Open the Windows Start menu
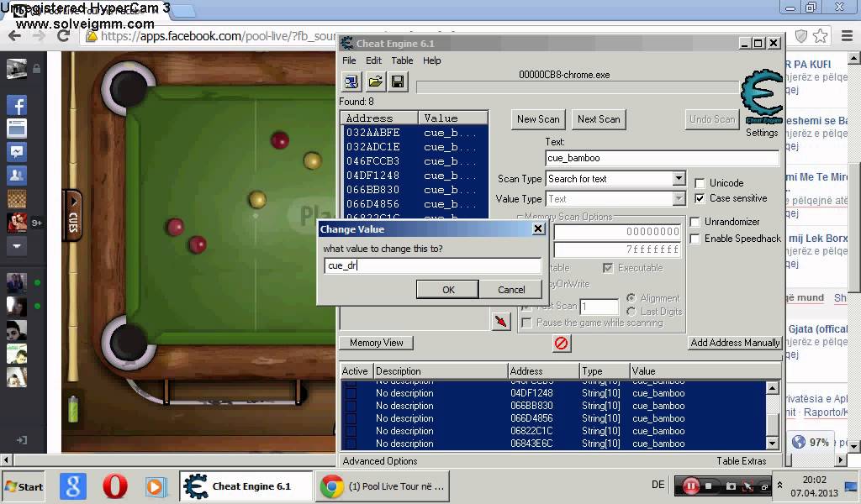861x504 pixels. (24, 486)
